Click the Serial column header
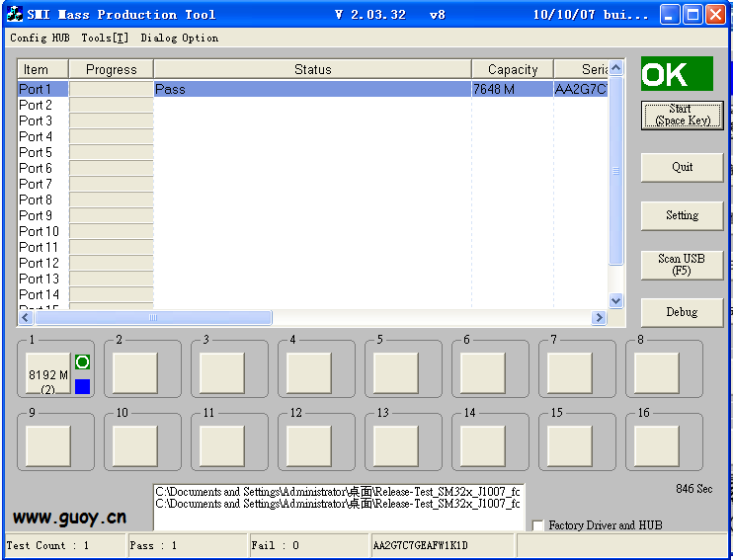The height and width of the screenshot is (560, 733). [x=581, y=69]
